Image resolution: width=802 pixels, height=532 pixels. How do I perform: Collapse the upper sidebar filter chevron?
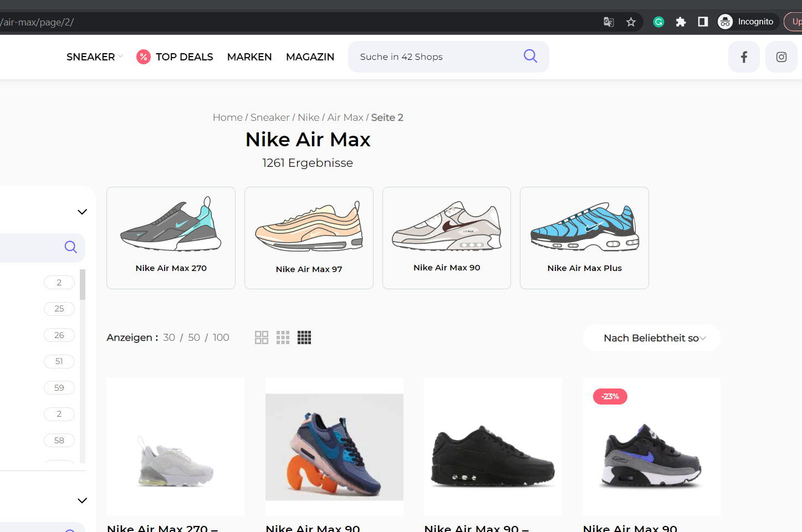(83, 212)
